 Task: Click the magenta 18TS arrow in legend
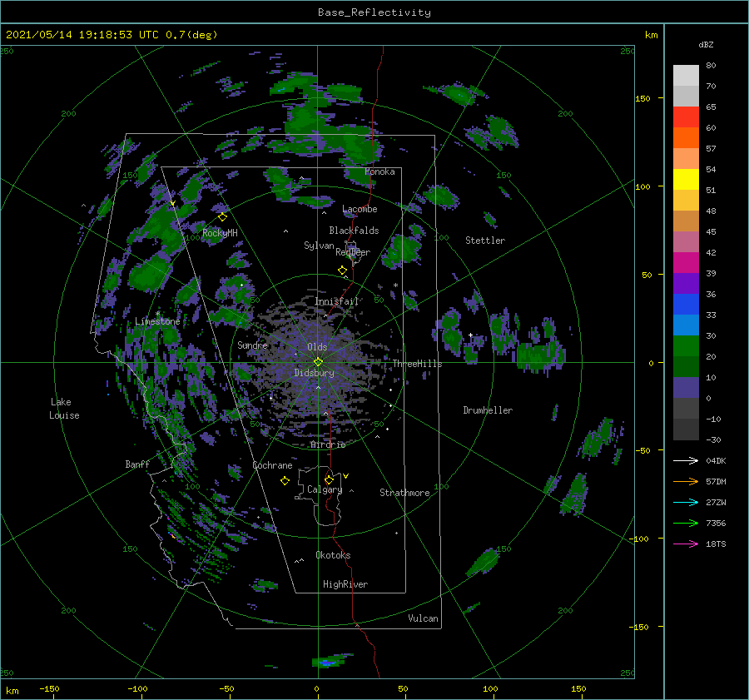686,544
